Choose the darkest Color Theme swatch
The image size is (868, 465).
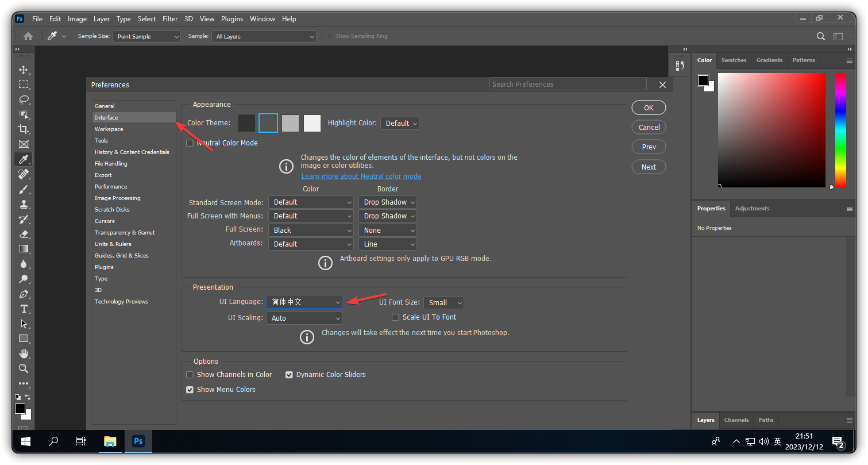[x=246, y=123]
